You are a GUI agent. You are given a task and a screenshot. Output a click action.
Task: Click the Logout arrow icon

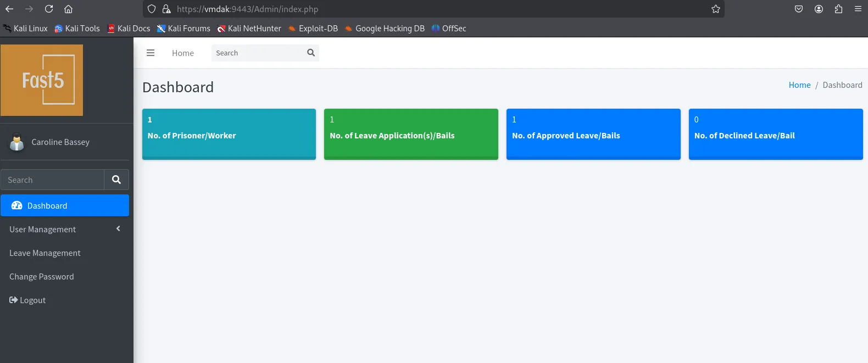tap(13, 300)
